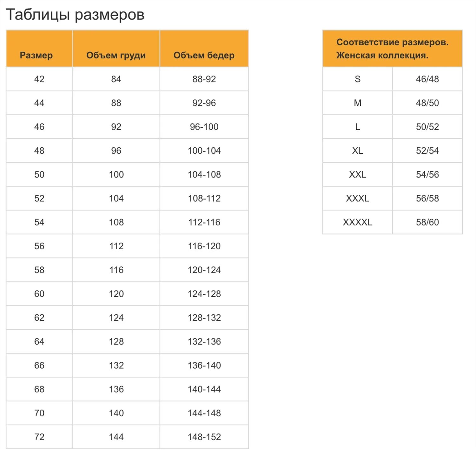Viewport: 476px width, 450px height.
Task: Select size 56 row cell
Action: 39,246
